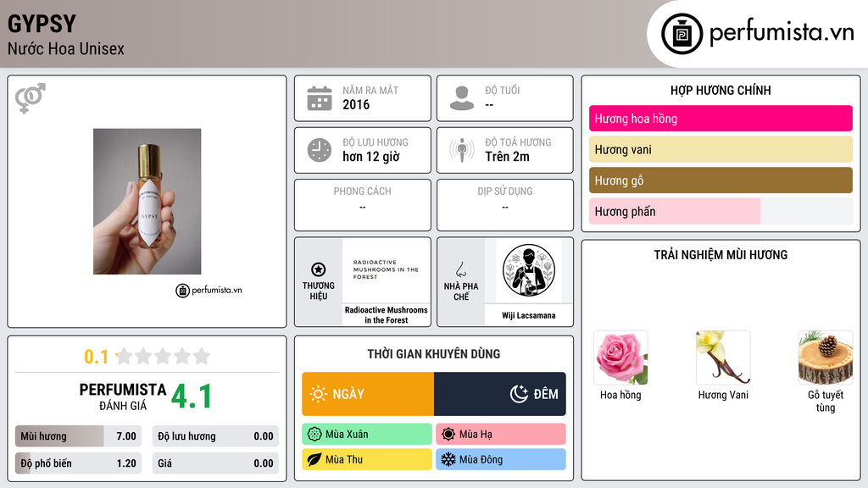Click the Dịp sử dụng card

click(x=505, y=205)
